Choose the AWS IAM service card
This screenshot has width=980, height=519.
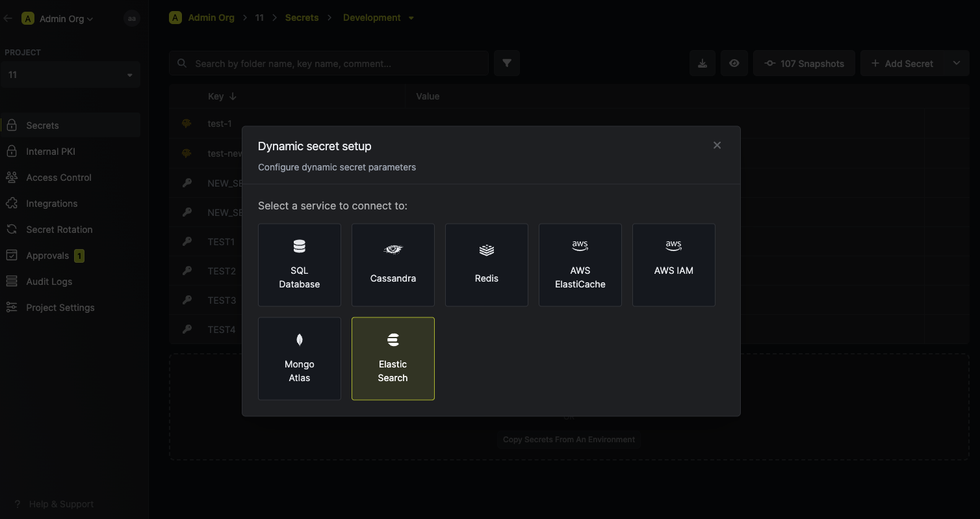point(674,265)
